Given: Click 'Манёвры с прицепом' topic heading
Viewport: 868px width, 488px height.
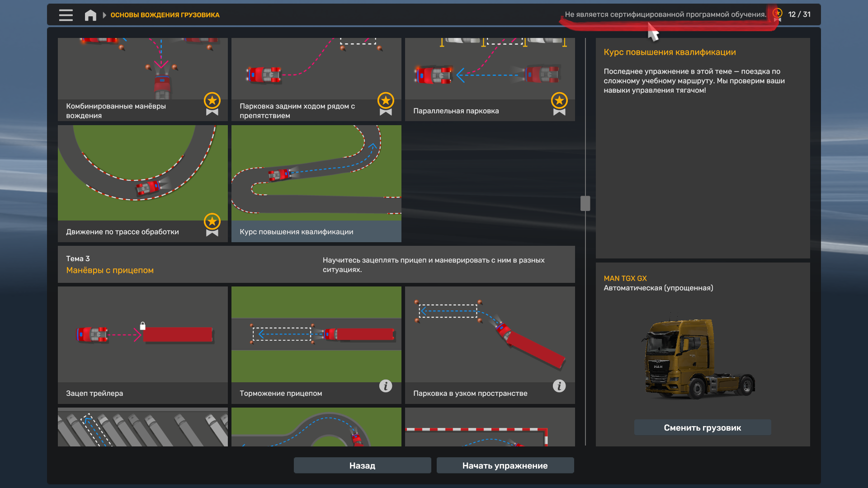Looking at the screenshot, I should [110, 270].
